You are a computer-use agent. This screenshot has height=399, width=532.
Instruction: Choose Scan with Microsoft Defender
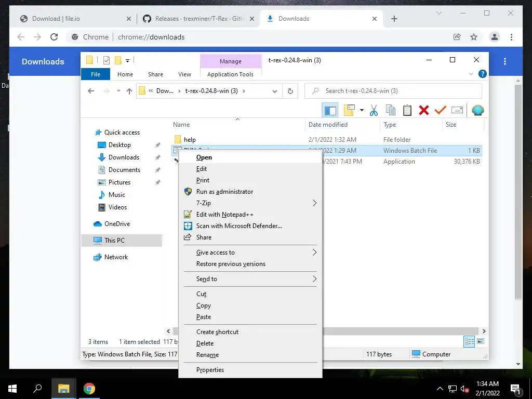pyautogui.click(x=250, y=226)
